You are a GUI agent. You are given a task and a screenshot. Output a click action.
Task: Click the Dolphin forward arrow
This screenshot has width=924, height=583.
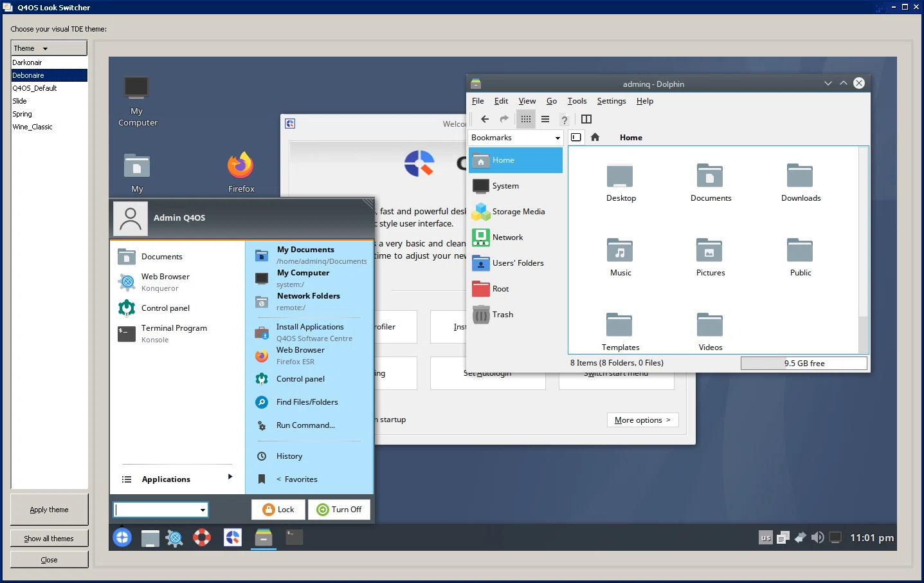pyautogui.click(x=504, y=119)
